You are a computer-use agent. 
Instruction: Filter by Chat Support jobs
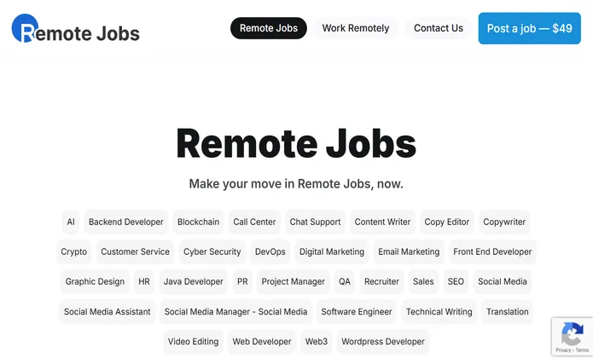pos(315,222)
